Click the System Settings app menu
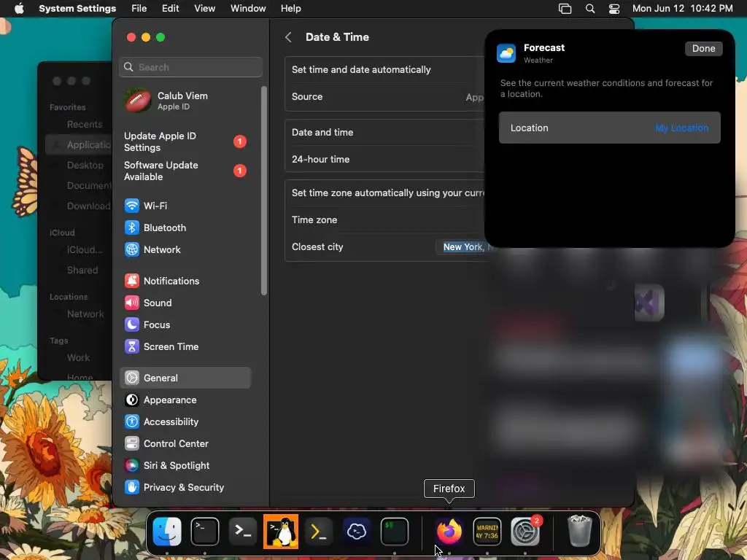This screenshot has height=560, width=747. 77,9
